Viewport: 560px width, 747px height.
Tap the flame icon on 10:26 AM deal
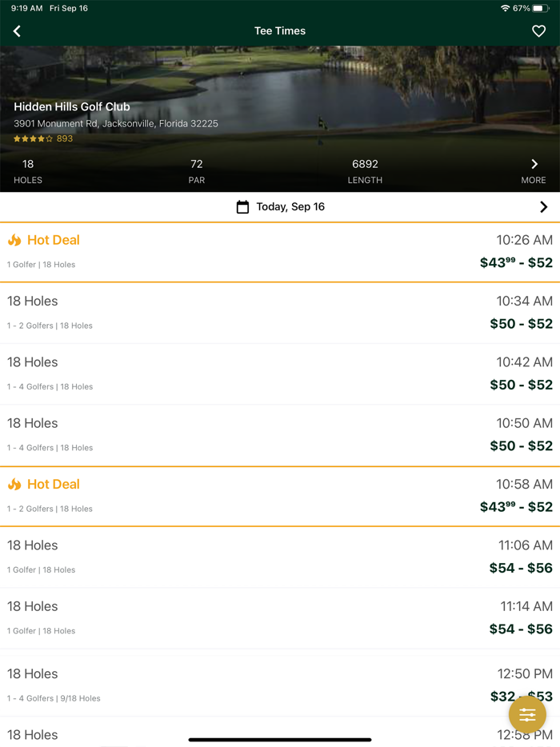click(x=14, y=240)
